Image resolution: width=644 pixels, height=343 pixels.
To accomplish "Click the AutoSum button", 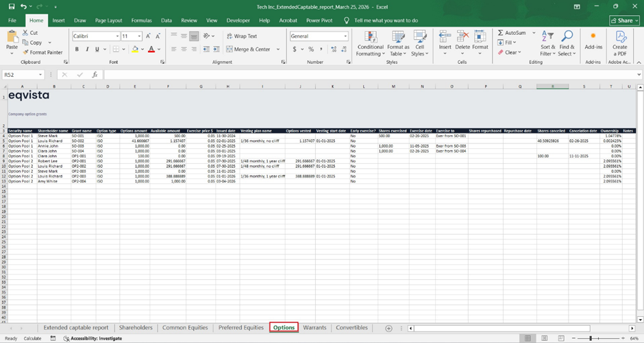I will click(x=512, y=33).
